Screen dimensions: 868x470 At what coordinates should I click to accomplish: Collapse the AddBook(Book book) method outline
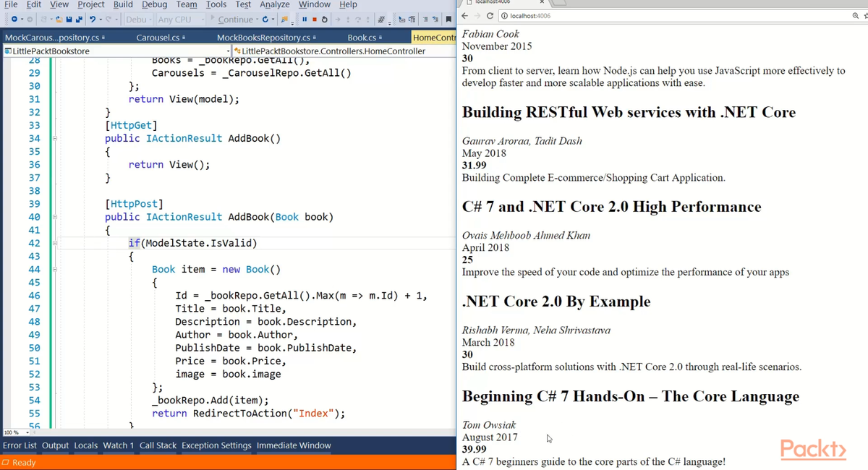(x=54, y=217)
